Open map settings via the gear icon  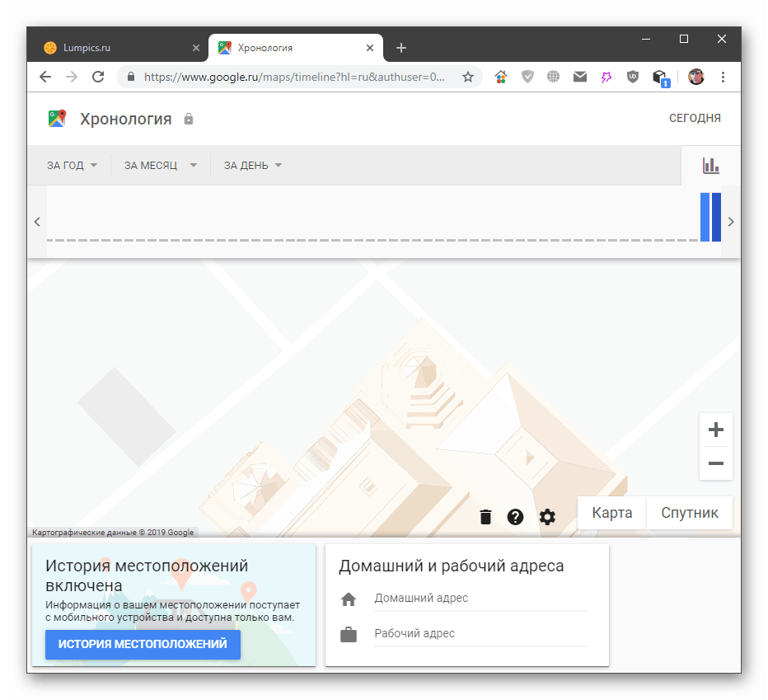(x=547, y=517)
